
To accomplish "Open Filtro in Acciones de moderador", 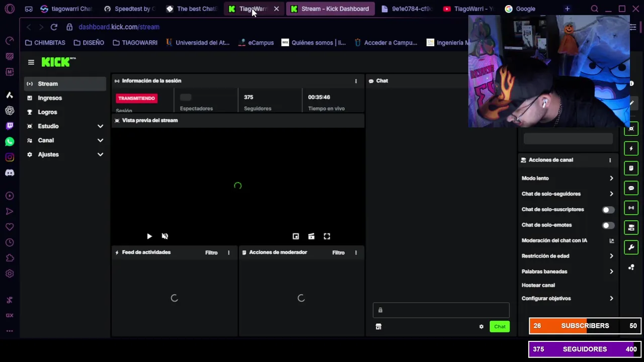I will [x=338, y=252].
